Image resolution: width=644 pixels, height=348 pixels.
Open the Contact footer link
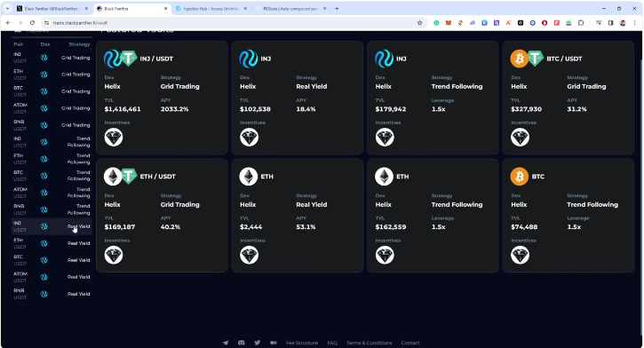tap(410, 343)
